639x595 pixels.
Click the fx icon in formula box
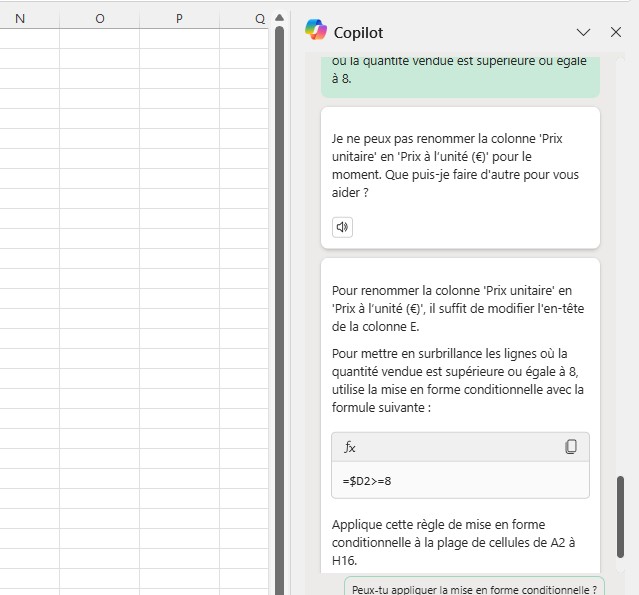pos(350,447)
